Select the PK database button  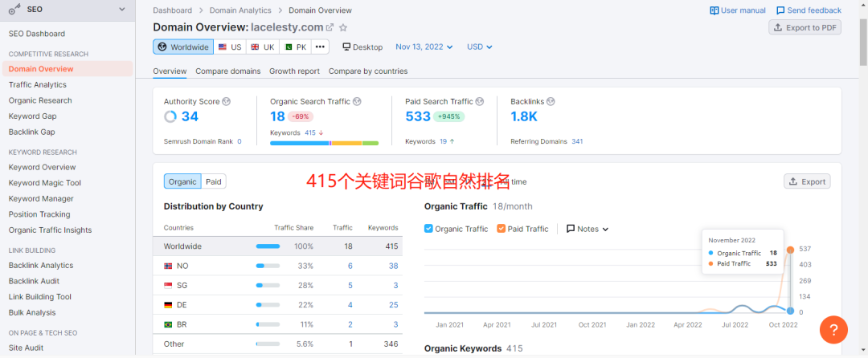295,47
